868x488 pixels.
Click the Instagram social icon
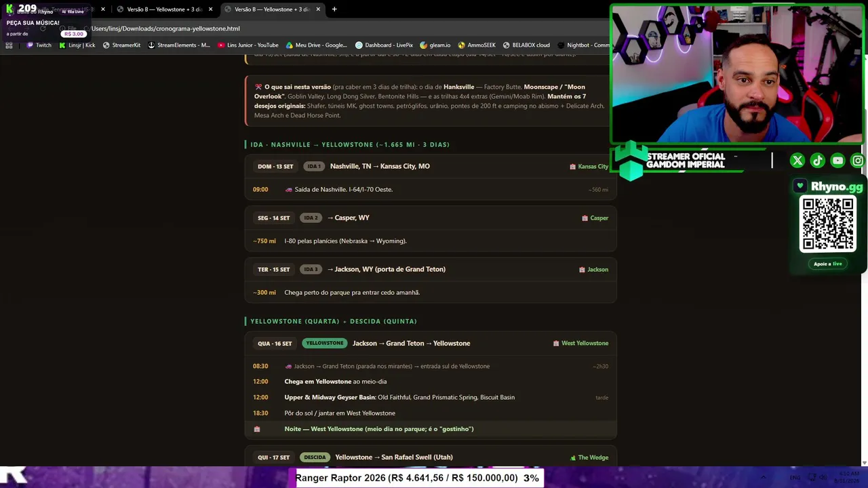coord(858,161)
